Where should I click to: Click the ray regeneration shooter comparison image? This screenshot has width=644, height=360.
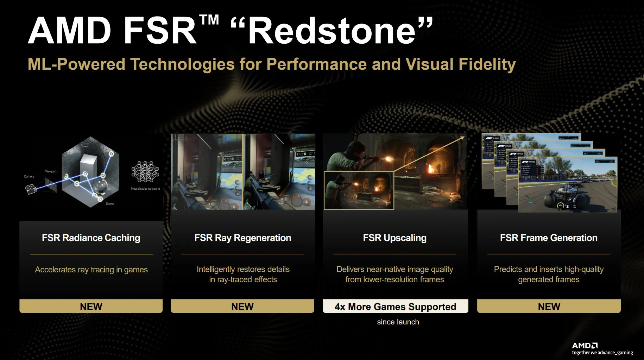[243, 172]
